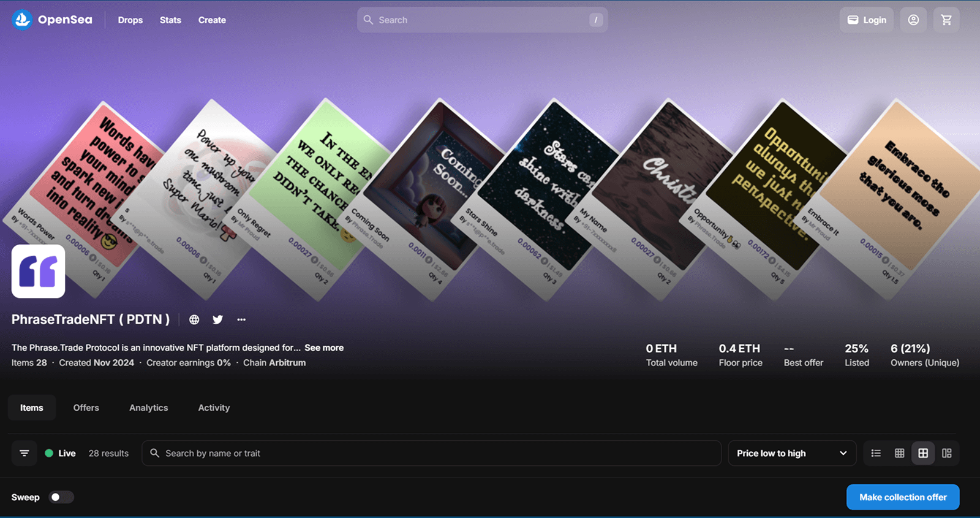980x518 pixels.
Task: Expand the Price low to high dropdown
Action: coord(791,453)
